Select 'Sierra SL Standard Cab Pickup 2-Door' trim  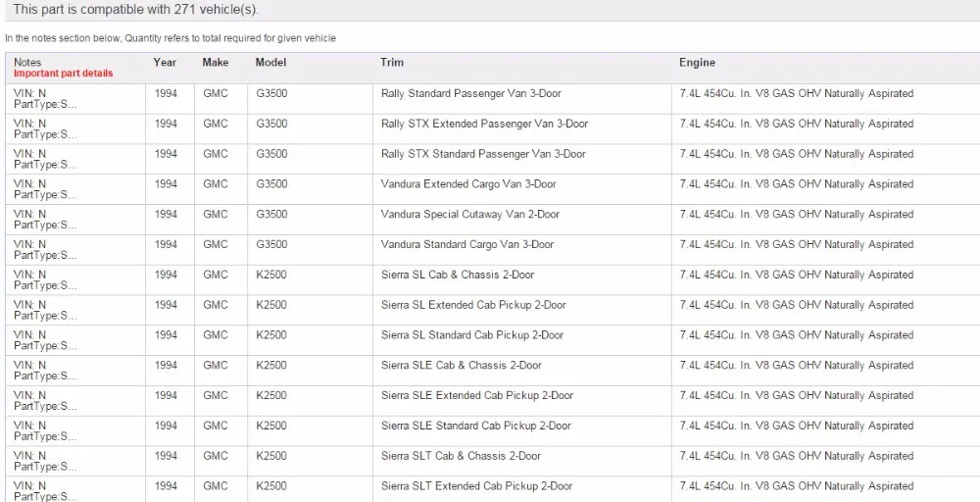(x=472, y=335)
